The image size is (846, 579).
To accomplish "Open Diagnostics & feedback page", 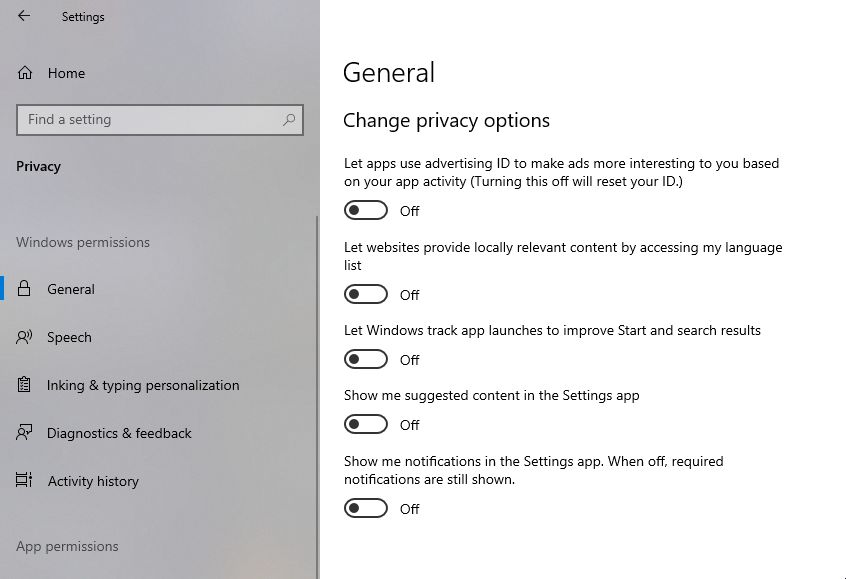I will point(160,433).
